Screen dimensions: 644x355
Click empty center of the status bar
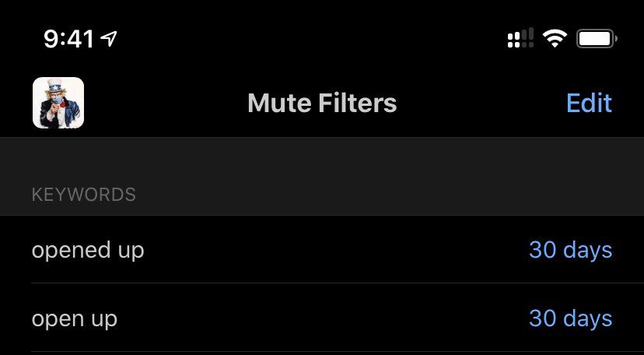(311, 38)
